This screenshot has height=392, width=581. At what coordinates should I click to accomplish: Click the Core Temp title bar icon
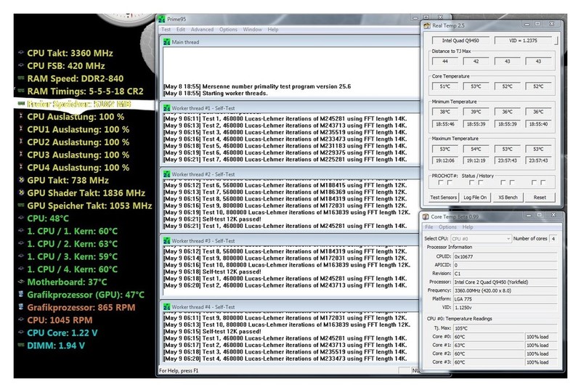coord(426,216)
